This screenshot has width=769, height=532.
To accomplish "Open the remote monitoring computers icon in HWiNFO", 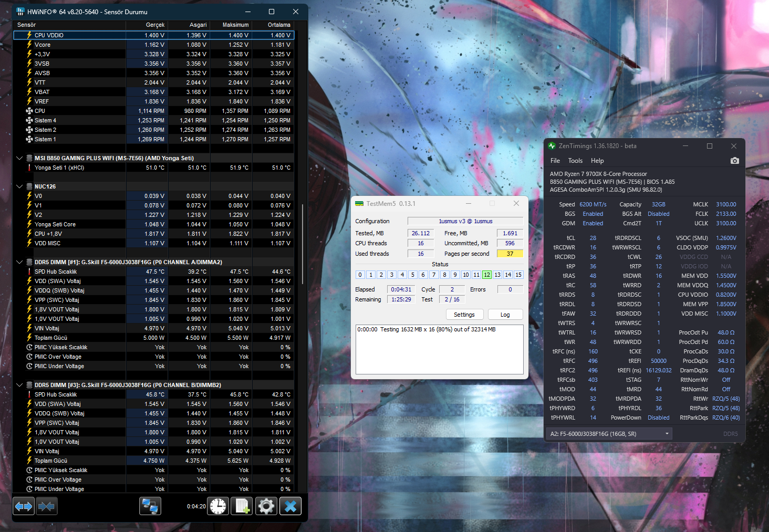I will [x=150, y=506].
